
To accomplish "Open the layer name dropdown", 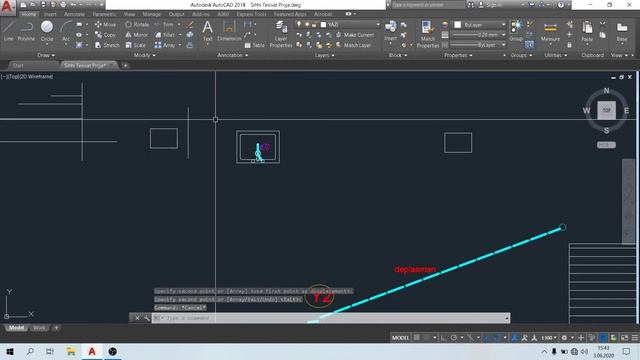I will 378,24.
